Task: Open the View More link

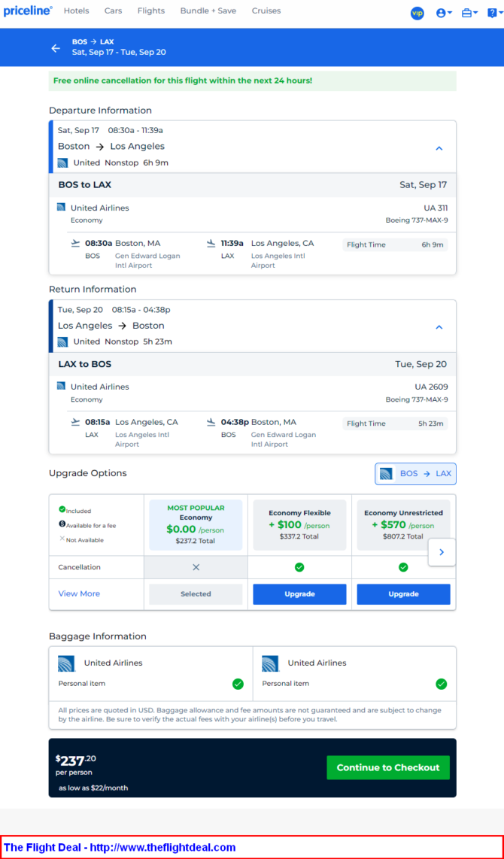Action: tap(80, 593)
